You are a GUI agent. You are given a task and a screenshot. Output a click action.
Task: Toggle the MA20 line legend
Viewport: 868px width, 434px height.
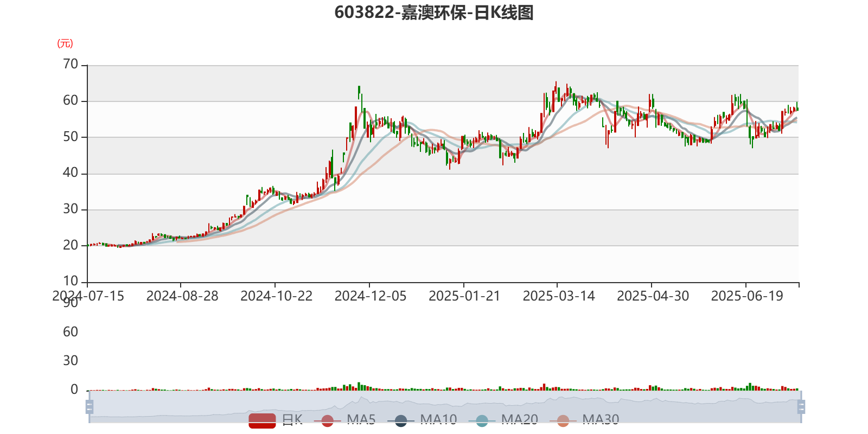pyautogui.click(x=503, y=420)
